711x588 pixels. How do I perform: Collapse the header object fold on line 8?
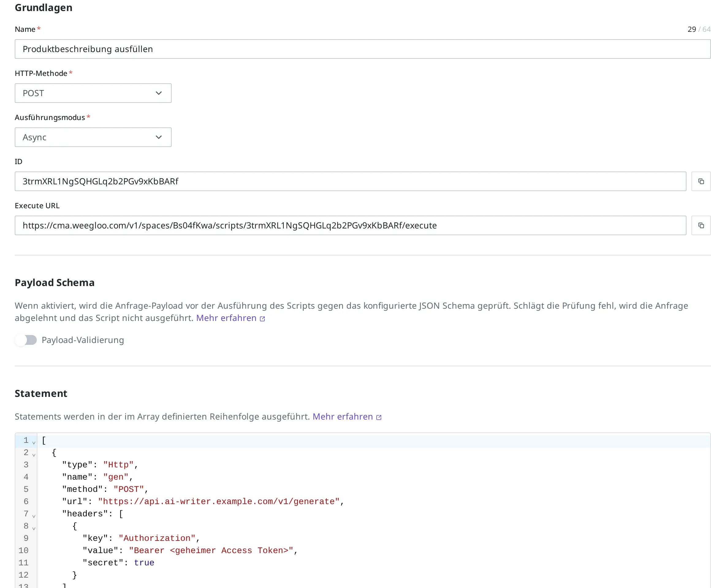tap(33, 529)
